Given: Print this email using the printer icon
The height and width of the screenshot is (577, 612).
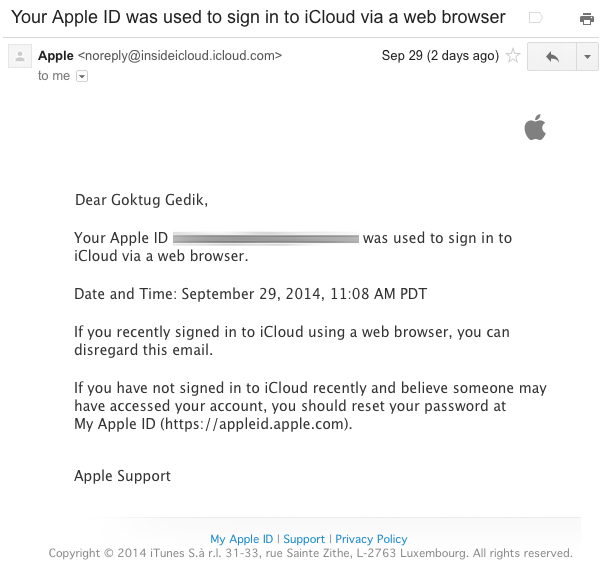Looking at the screenshot, I should coord(587,19).
